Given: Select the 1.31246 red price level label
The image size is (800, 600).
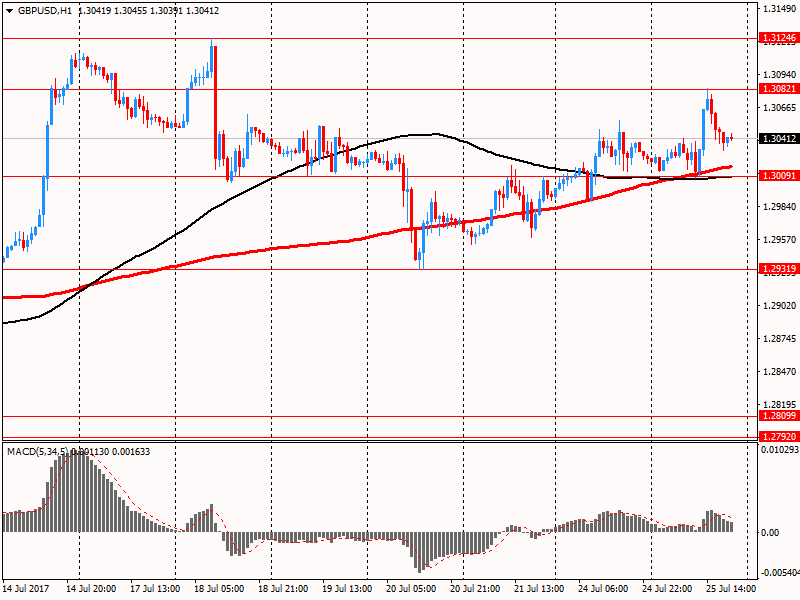Looking at the screenshot, I should [x=779, y=38].
